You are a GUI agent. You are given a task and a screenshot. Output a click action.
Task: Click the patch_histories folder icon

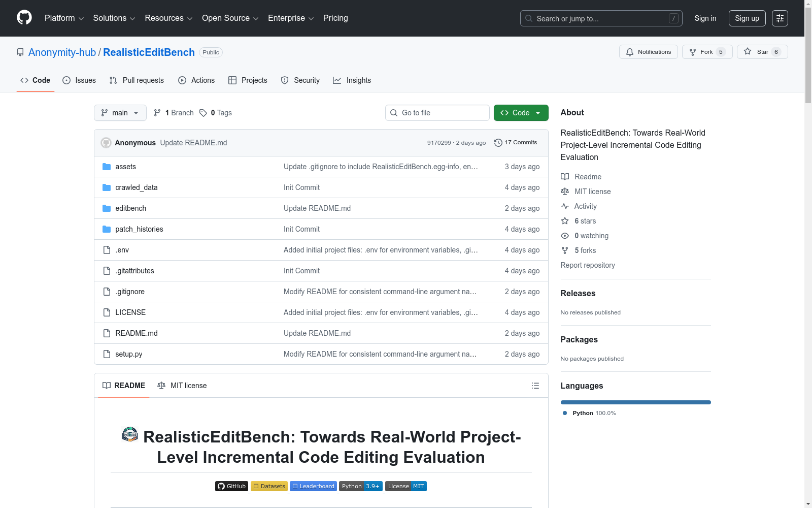pos(107,229)
